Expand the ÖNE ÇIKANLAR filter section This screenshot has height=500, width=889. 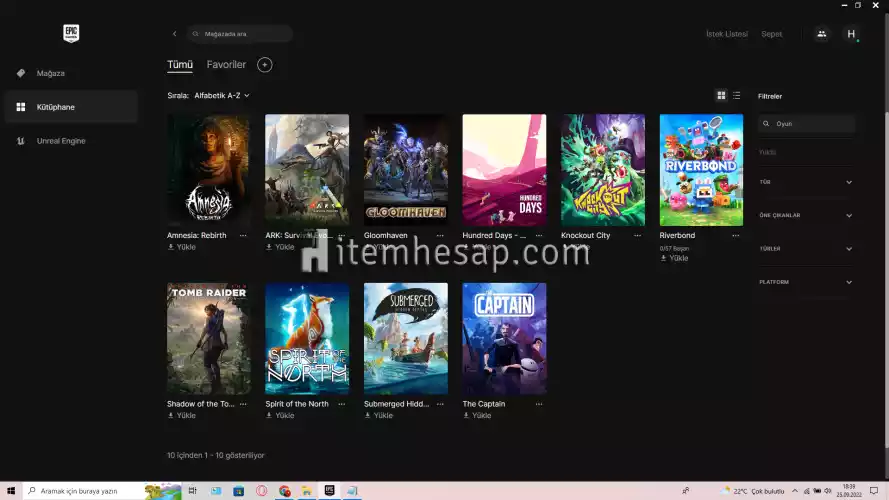click(848, 215)
